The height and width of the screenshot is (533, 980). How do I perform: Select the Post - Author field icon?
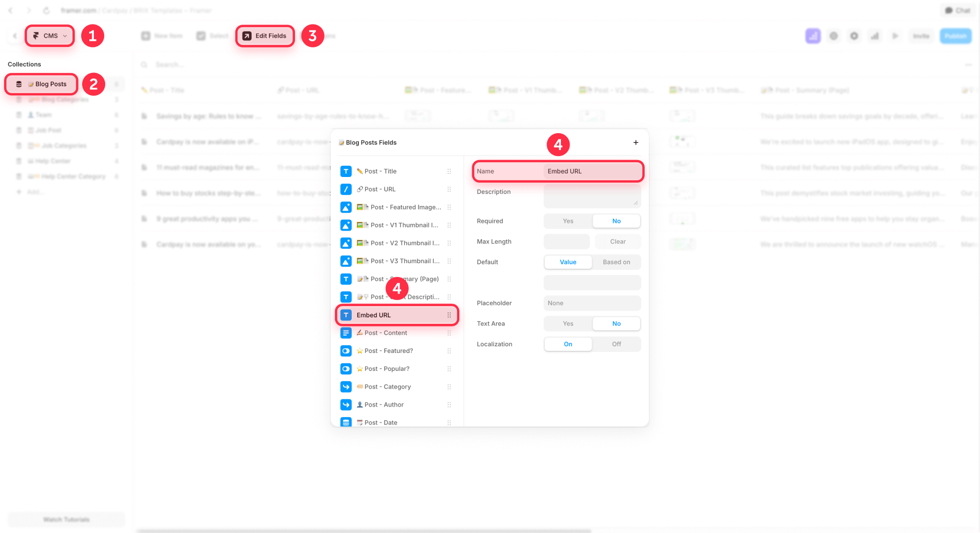[346, 404]
